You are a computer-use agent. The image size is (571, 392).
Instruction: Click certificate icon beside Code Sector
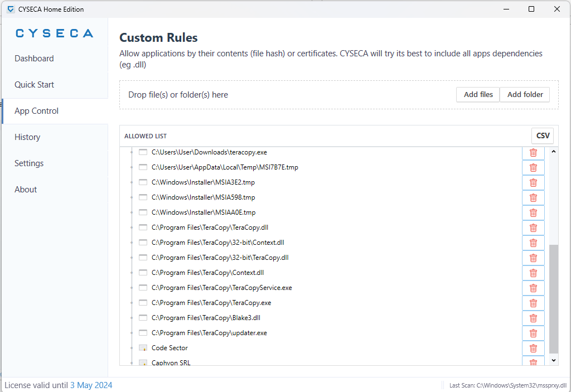143,348
